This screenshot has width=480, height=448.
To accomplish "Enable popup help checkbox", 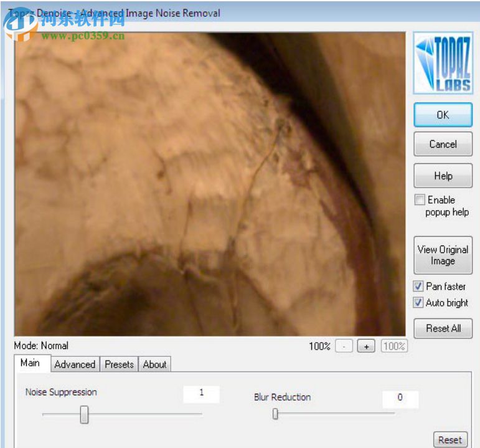I will [420, 199].
